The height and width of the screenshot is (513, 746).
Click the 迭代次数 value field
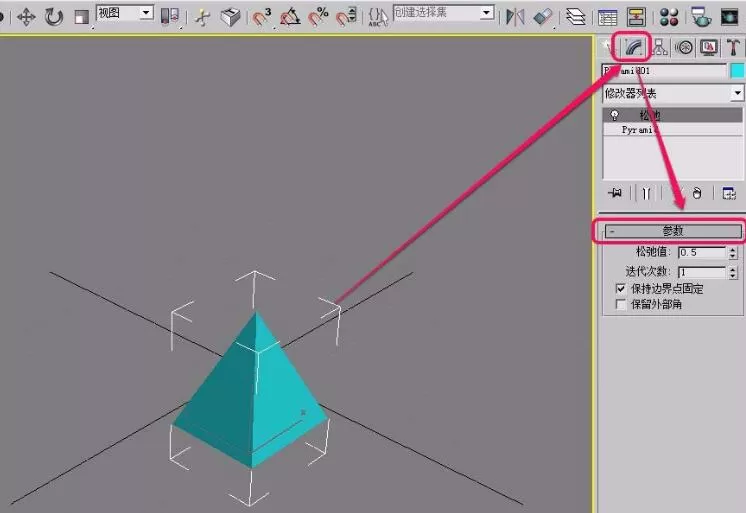pos(702,272)
